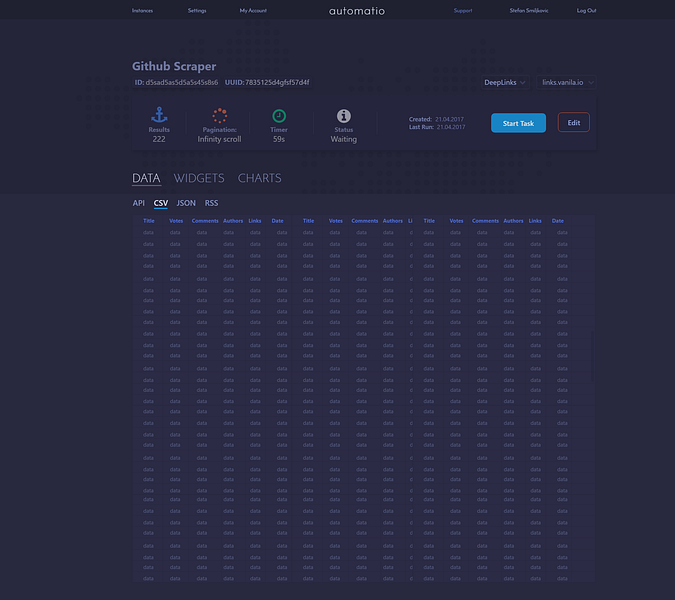675x600 pixels.
Task: Click the Pagination spinner icon
Action: tap(219, 116)
